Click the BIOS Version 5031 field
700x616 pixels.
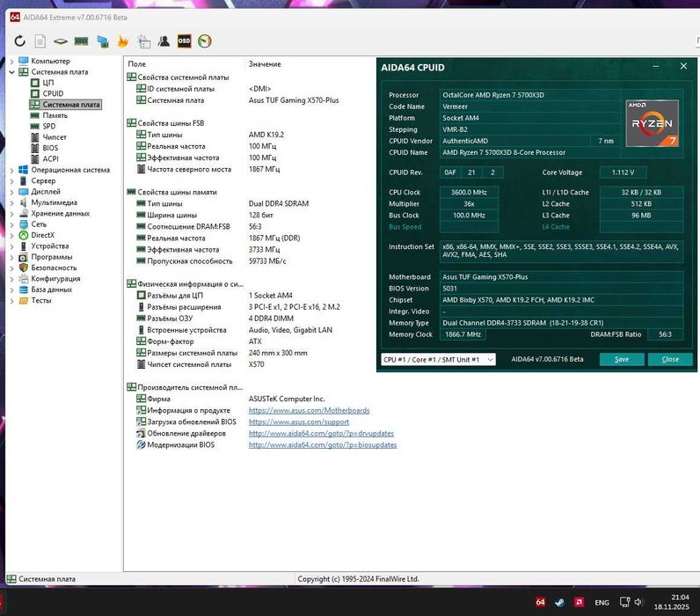point(561,289)
